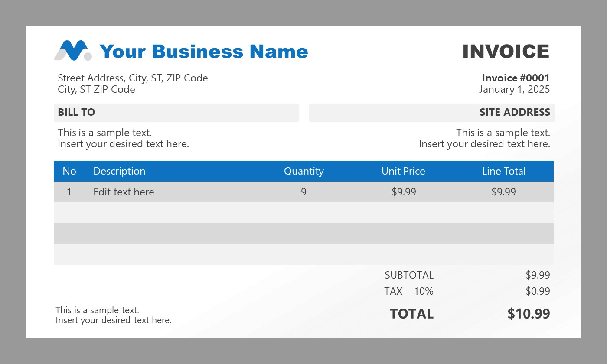Select the TAX 10% label
This screenshot has width=607, height=364.
pos(408,291)
